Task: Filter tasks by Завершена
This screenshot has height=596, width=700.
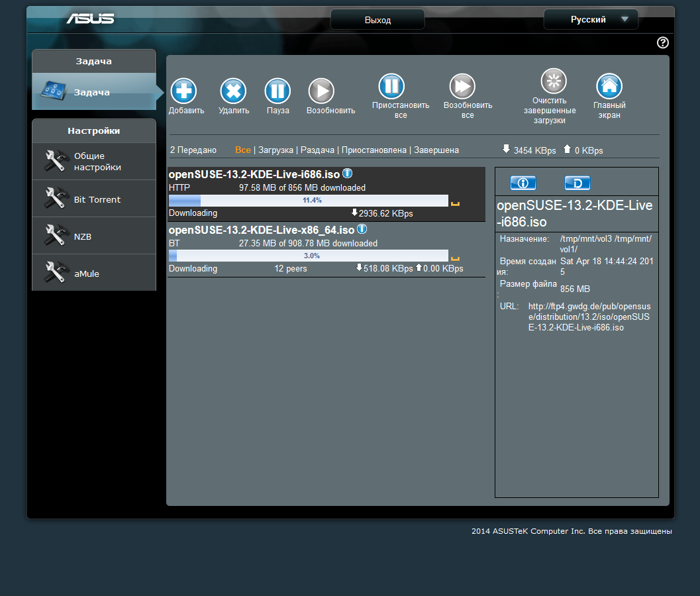Action: coord(436,150)
